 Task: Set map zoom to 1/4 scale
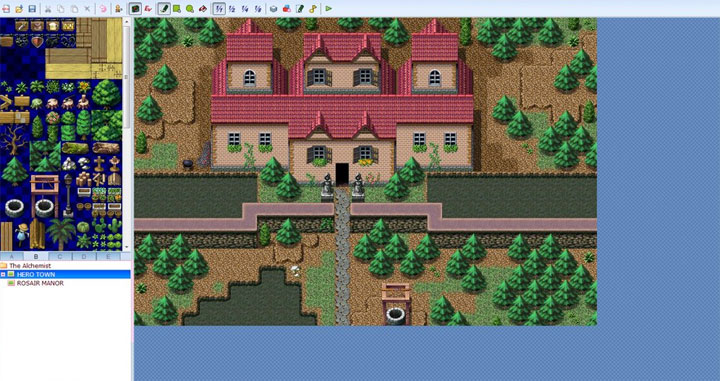tap(245, 9)
